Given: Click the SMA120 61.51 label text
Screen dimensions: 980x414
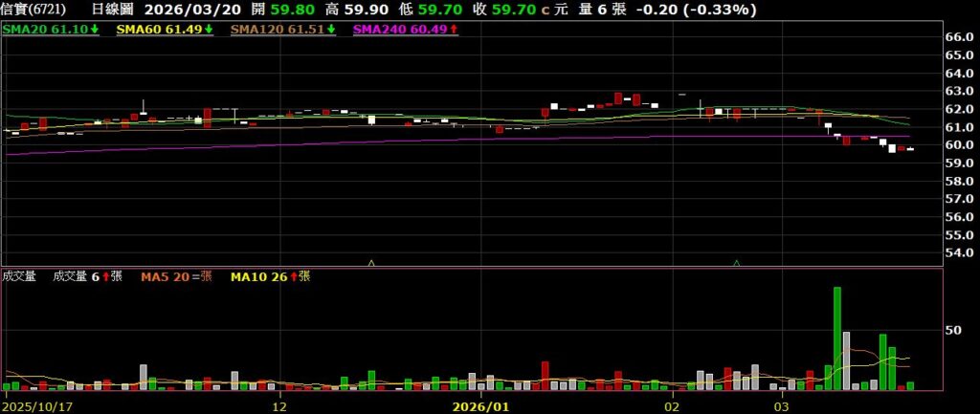Looking at the screenshot, I should tap(278, 31).
